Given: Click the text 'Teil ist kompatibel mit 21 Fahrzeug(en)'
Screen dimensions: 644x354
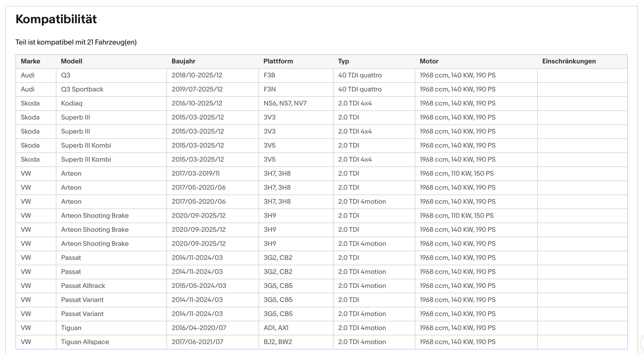Looking at the screenshot, I should pyautogui.click(x=76, y=42).
